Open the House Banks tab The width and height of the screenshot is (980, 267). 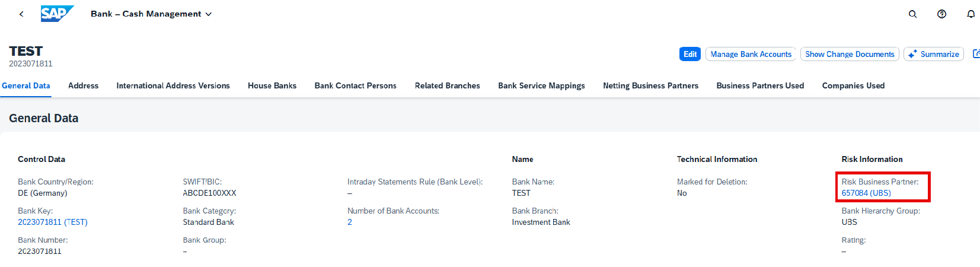click(x=272, y=85)
